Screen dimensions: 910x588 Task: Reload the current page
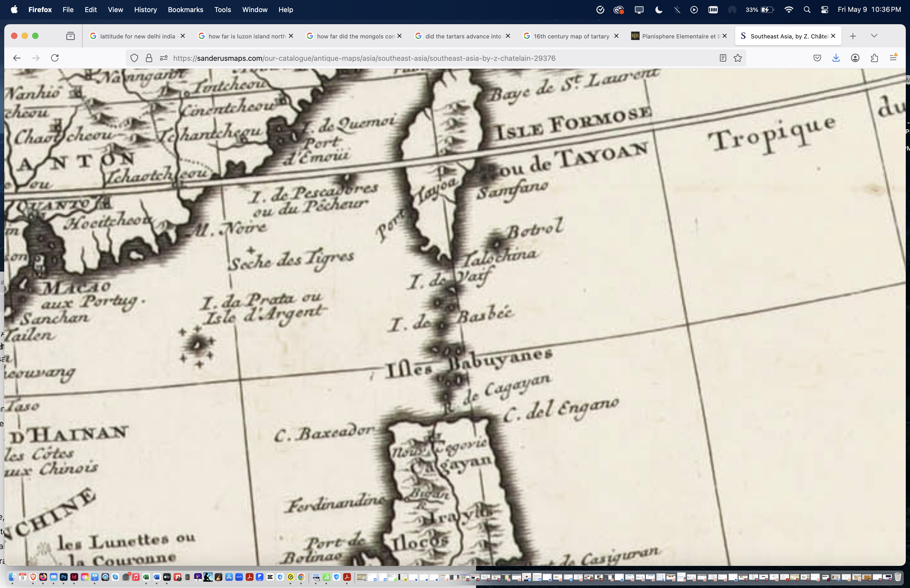55,58
